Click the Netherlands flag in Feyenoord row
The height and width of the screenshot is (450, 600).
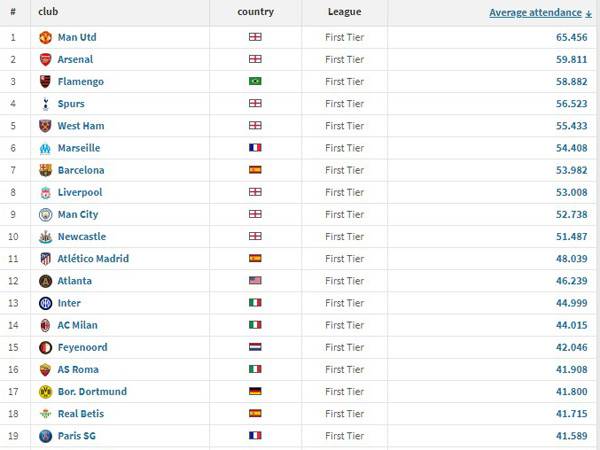click(255, 347)
